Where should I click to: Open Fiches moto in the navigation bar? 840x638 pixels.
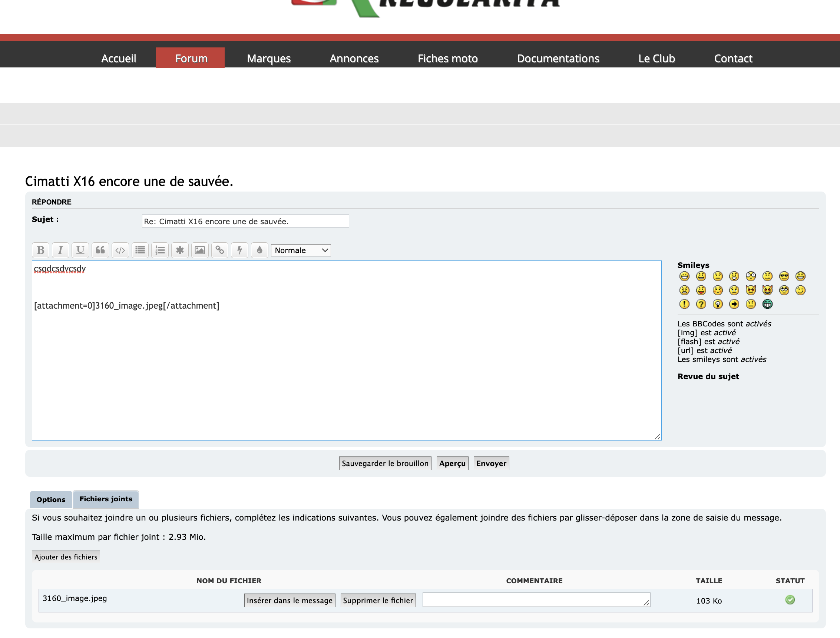point(447,58)
